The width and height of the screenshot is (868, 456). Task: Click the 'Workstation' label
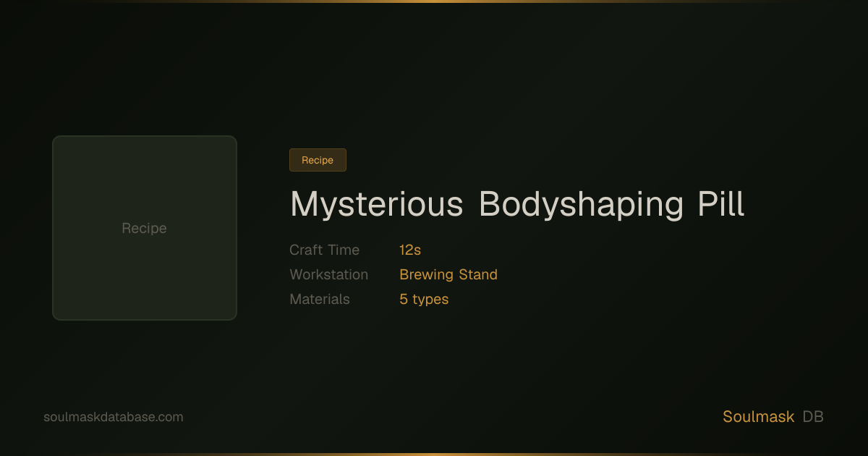point(329,274)
